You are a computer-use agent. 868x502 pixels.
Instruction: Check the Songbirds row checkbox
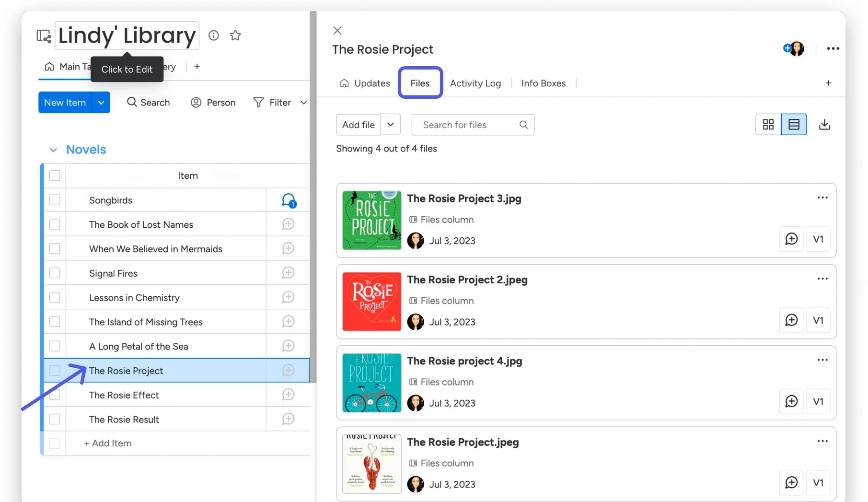55,200
